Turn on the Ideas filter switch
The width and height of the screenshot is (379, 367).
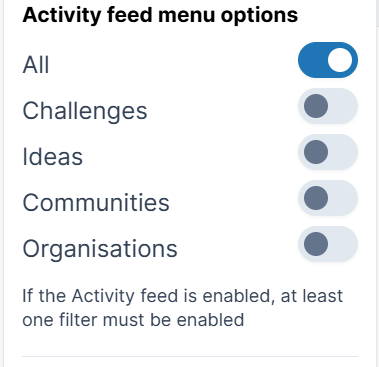tap(328, 152)
